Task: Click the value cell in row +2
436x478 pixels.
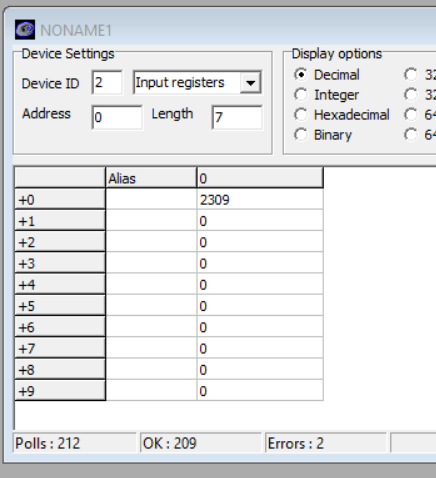Action: point(260,242)
